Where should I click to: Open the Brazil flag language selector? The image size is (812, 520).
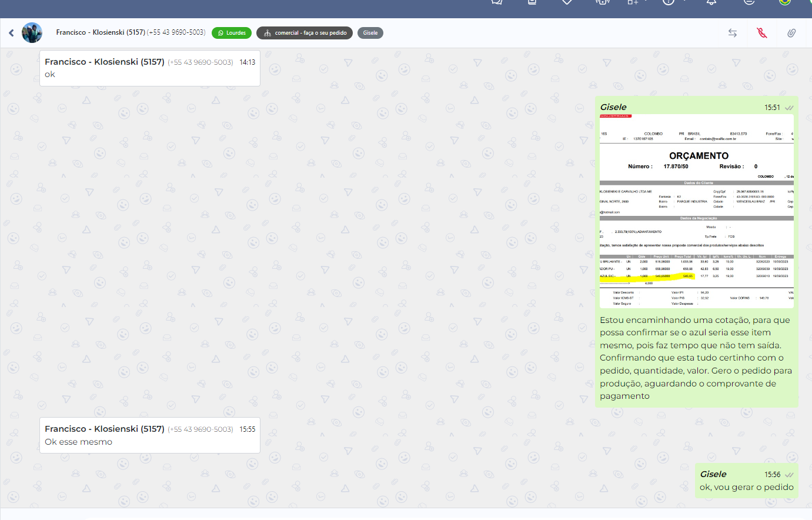[x=784, y=2]
